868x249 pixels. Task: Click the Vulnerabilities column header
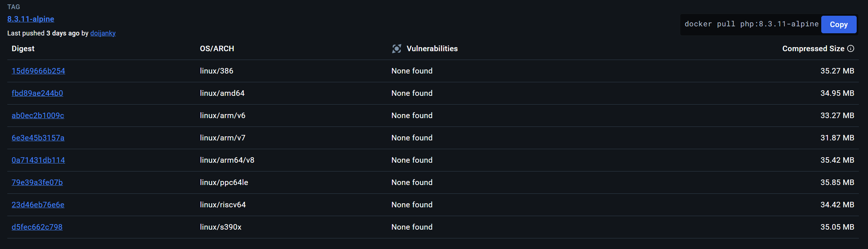[432, 49]
